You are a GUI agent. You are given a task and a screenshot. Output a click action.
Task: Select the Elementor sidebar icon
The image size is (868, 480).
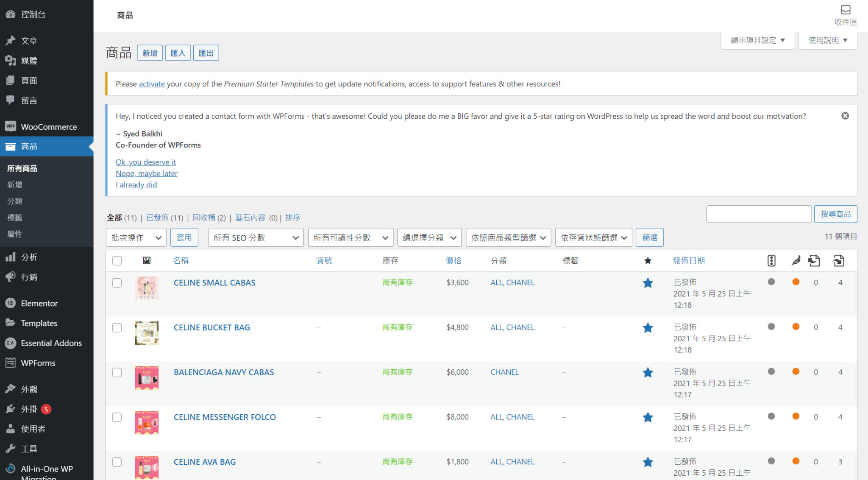(11, 303)
